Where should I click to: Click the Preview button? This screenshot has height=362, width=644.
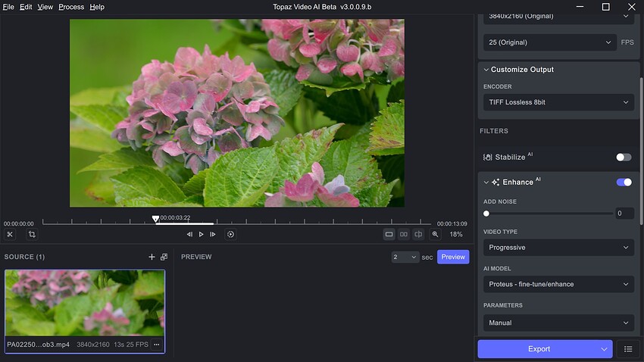453,257
